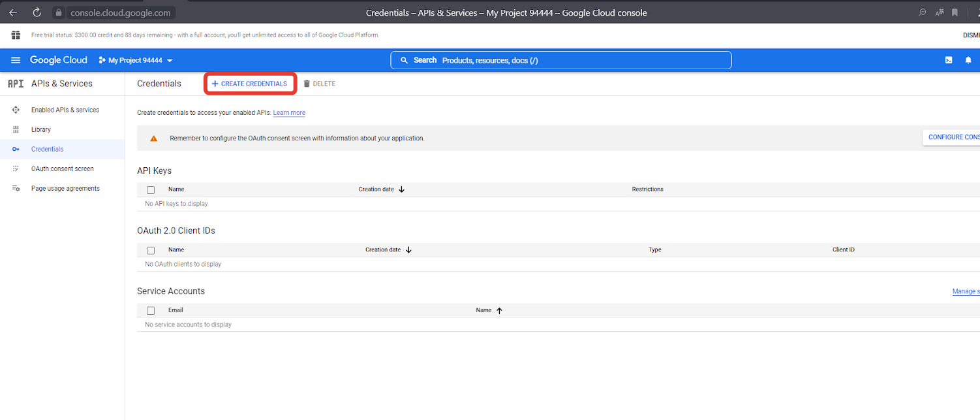
Task: Click Manage service accounts link
Action: tap(966, 291)
